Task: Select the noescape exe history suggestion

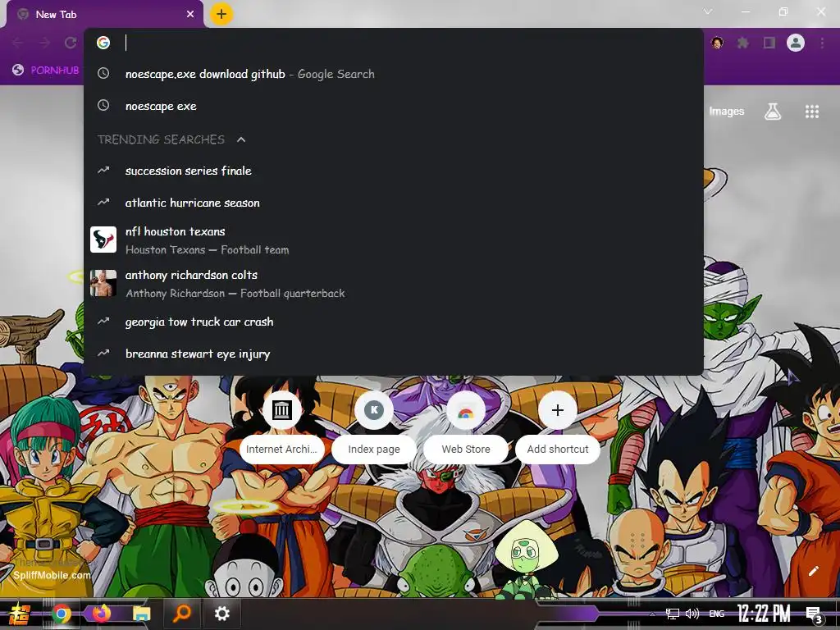Action: (393, 106)
